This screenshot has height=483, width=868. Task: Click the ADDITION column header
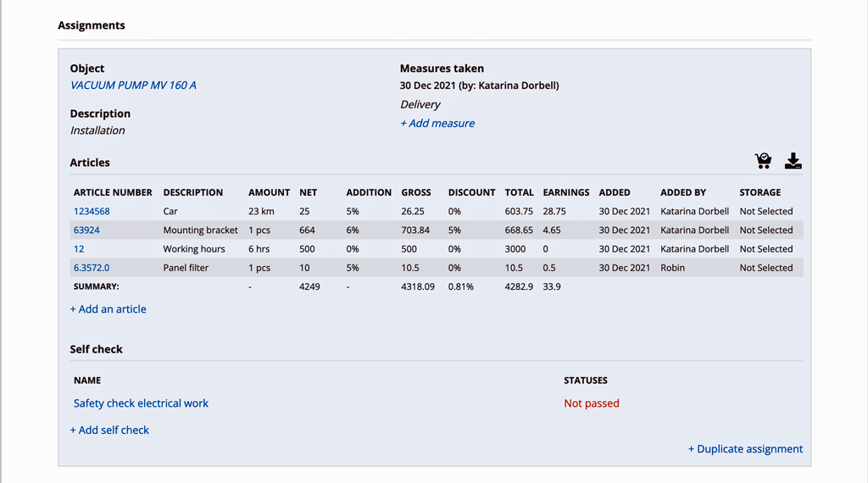coord(369,192)
